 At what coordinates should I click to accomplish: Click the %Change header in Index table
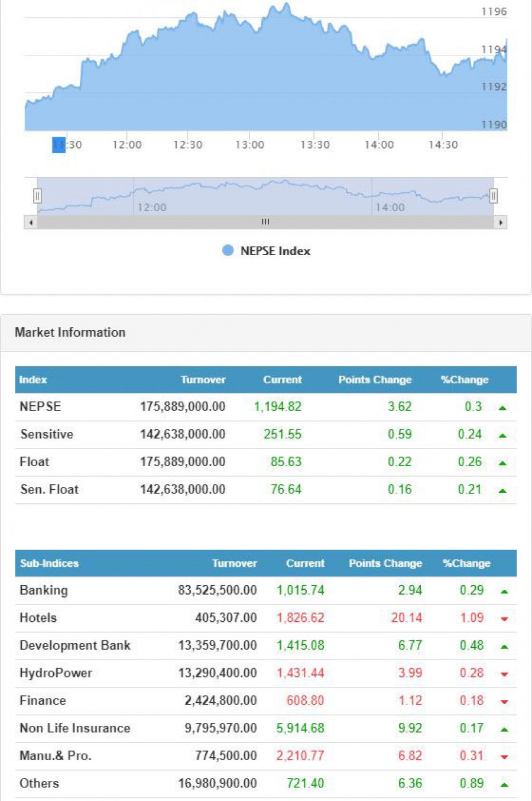[x=465, y=380]
